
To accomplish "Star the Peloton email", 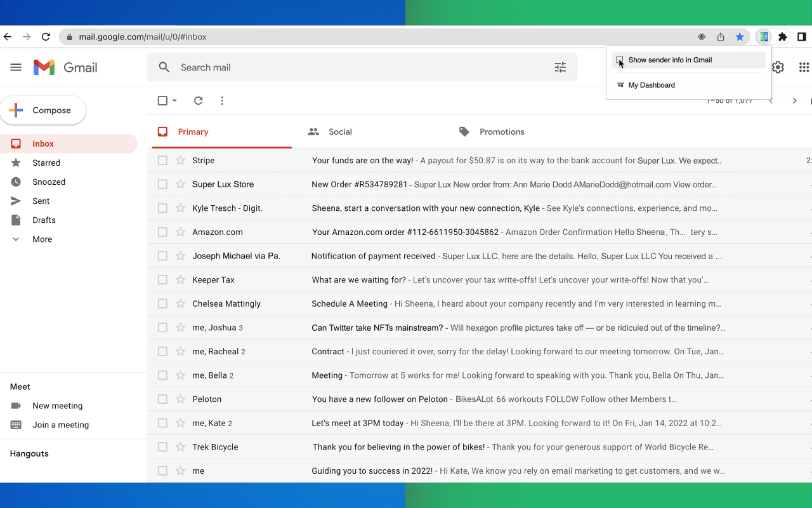I will (180, 399).
